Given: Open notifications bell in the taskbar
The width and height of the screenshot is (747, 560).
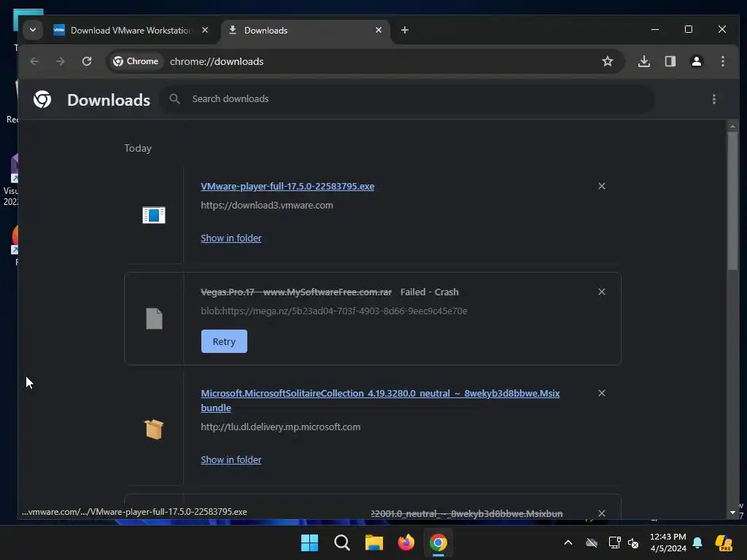Looking at the screenshot, I should pos(697,542).
